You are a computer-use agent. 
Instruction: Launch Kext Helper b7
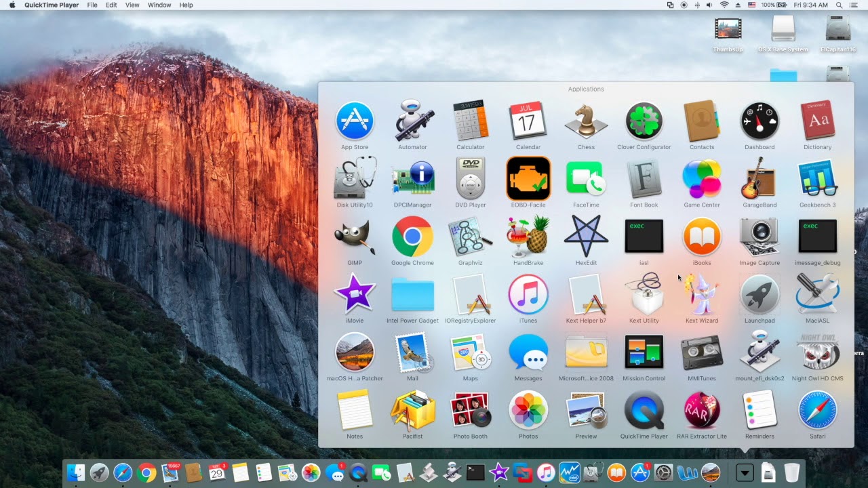(x=586, y=294)
